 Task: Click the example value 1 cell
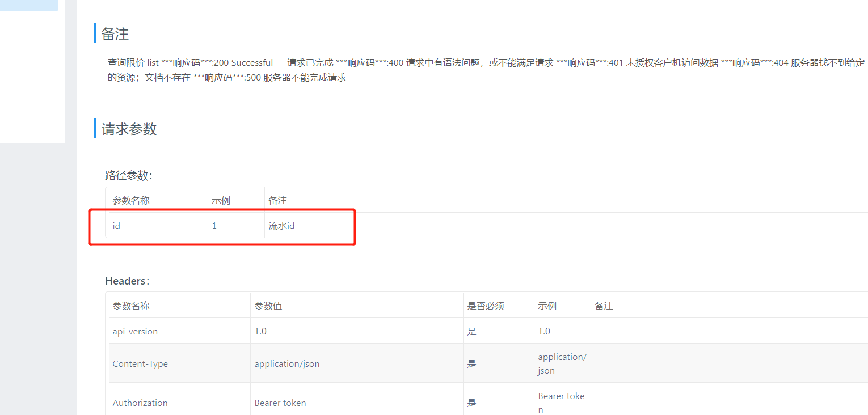(214, 226)
